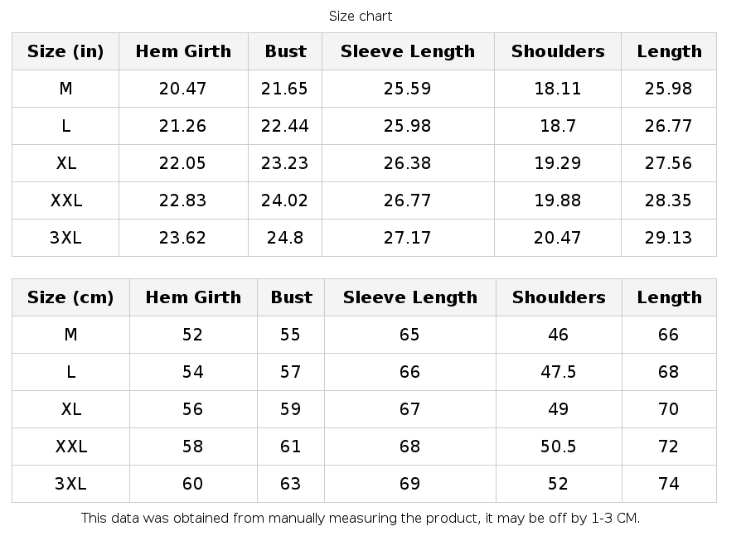Image resolution: width=746 pixels, height=560 pixels.
Task: Click the manual measurement disclaimer note
Action: (x=361, y=519)
